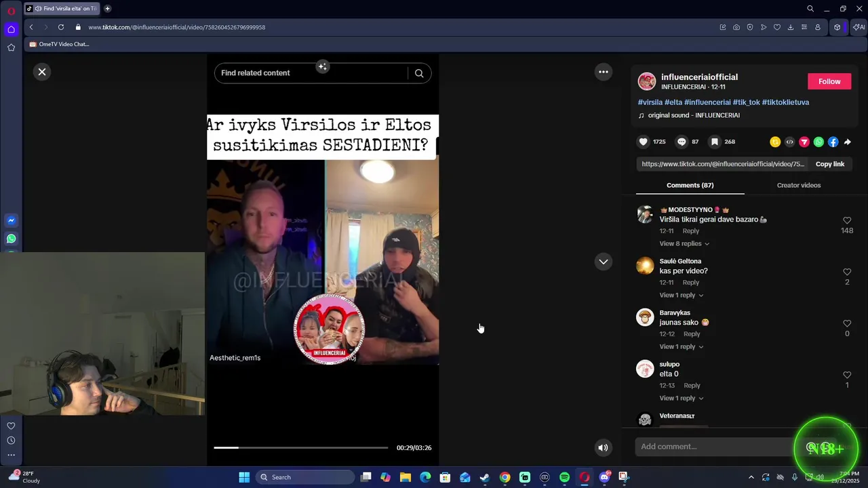Image resolution: width=868 pixels, height=488 pixels.
Task: Open Discord from the taskbar
Action: [604, 477]
